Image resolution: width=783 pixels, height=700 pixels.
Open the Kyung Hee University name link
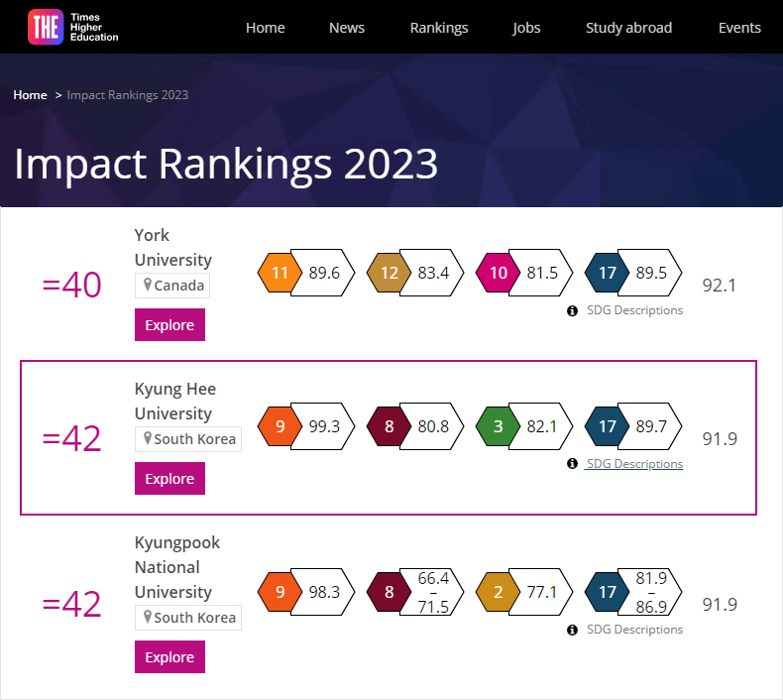click(174, 401)
